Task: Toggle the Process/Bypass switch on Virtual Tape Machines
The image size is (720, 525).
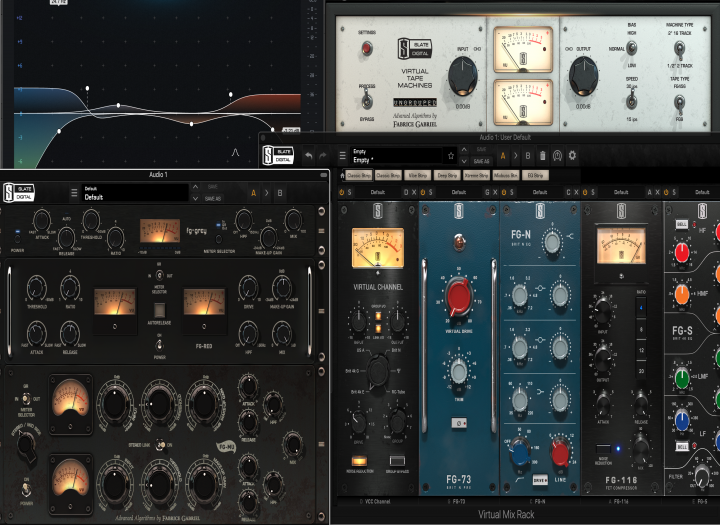Action: pos(366,100)
